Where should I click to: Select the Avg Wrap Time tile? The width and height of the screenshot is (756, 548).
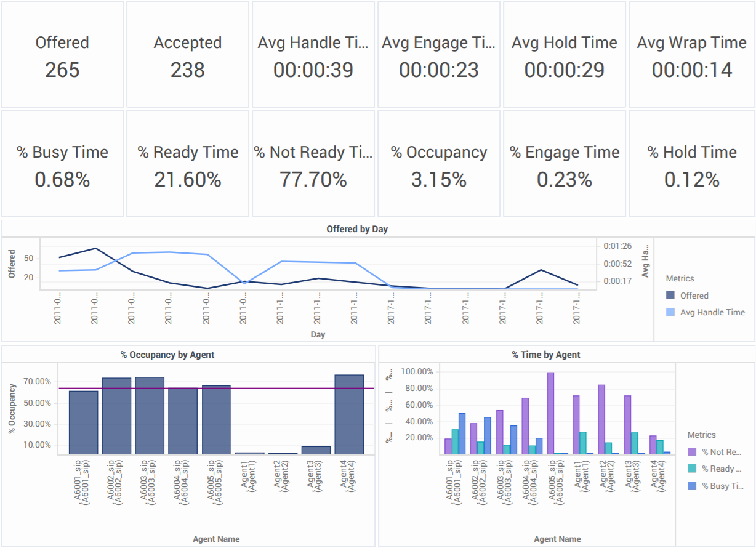(x=692, y=55)
